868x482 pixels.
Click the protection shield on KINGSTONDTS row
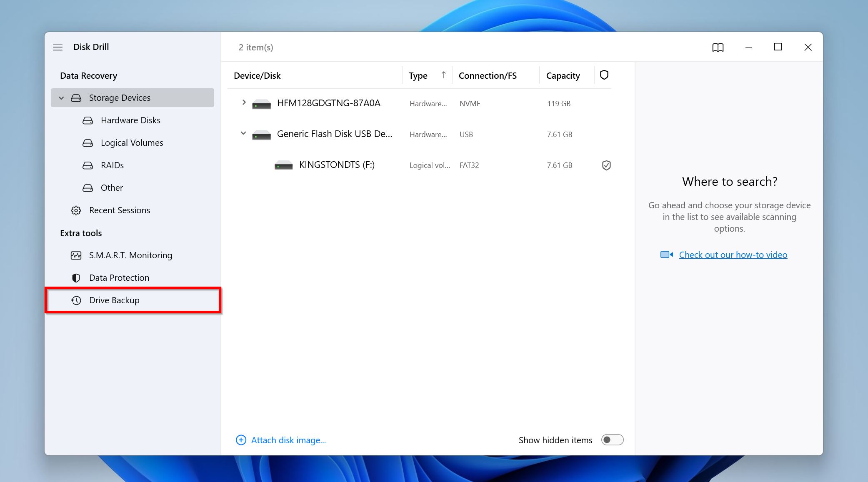[606, 165]
